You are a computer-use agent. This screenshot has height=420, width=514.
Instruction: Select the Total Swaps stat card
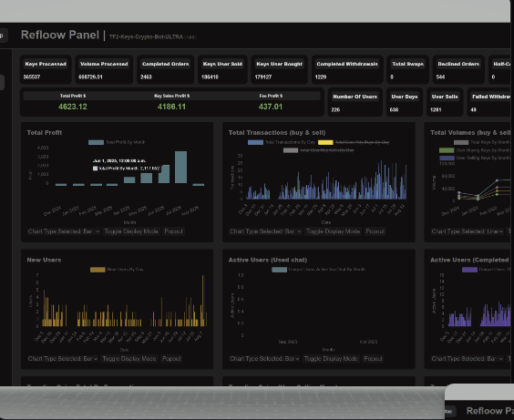407,70
